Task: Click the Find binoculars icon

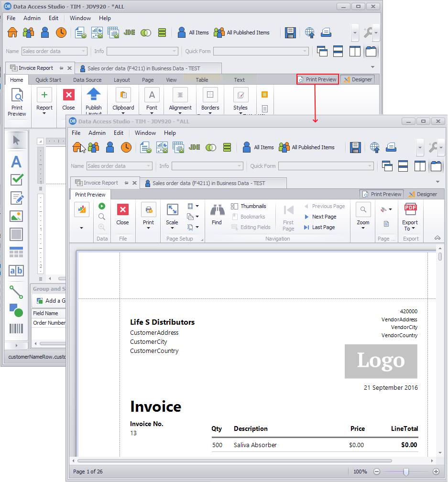Action: [217, 211]
